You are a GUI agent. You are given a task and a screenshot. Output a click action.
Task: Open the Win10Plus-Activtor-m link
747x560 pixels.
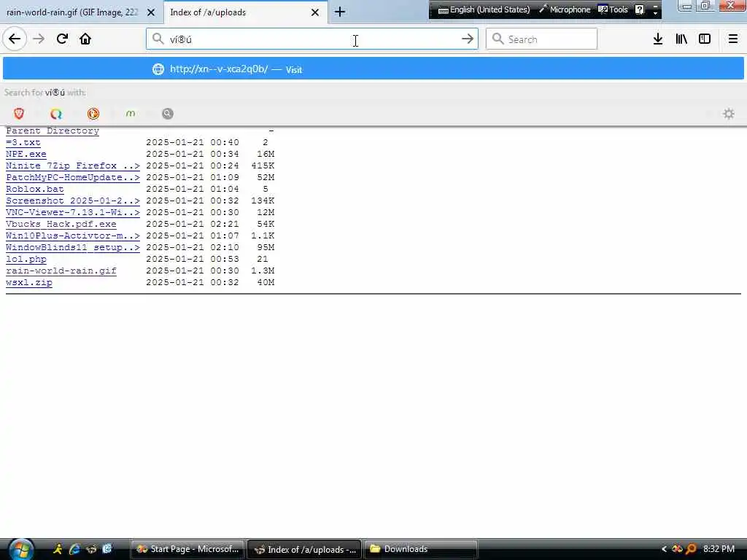(x=73, y=236)
